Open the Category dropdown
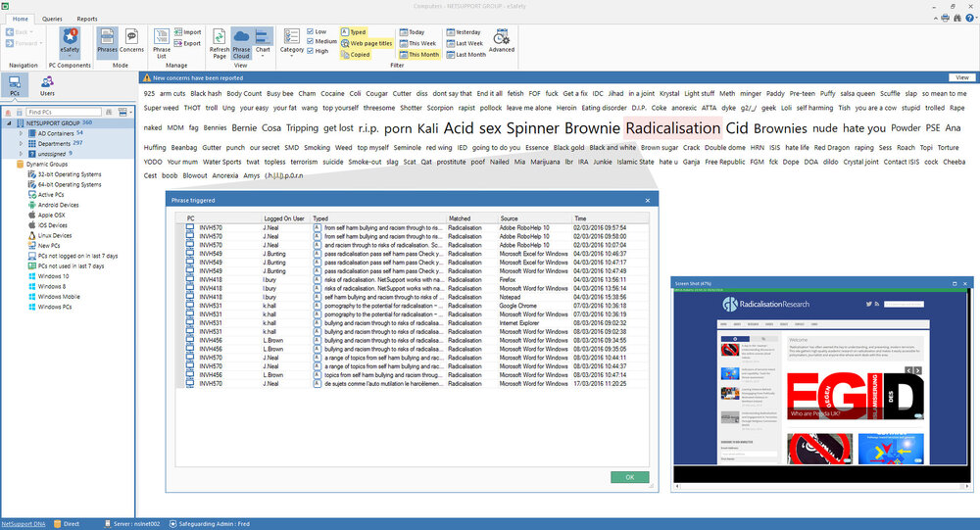Viewport: 980px width, 530px height. click(x=291, y=42)
